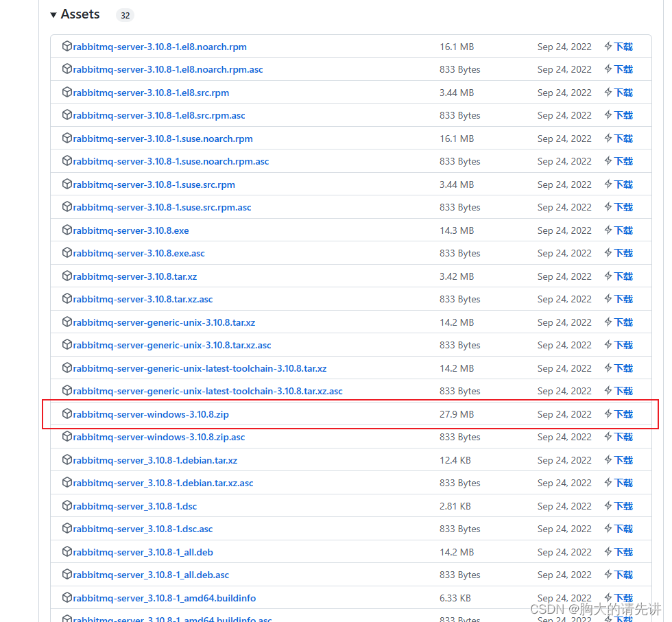Viewport: 672px width, 622px height.
Task: Click lightning icon in rabbitmq-server-windows-3.10.8.zip row
Action: coord(608,414)
